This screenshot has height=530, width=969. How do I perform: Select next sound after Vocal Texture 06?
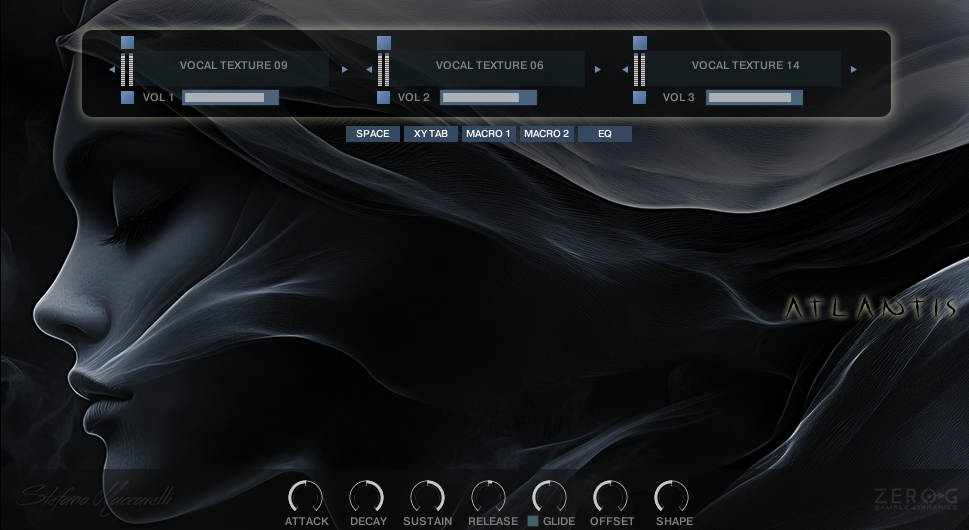pos(598,70)
